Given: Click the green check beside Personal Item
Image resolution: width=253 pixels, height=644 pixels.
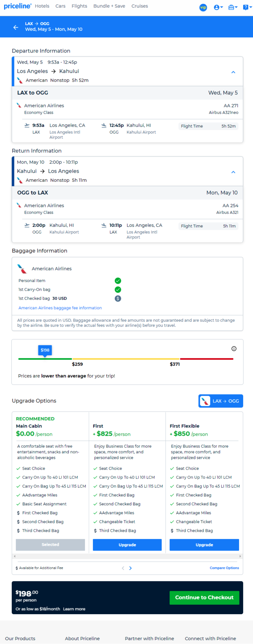Looking at the screenshot, I should pyautogui.click(x=118, y=281).
